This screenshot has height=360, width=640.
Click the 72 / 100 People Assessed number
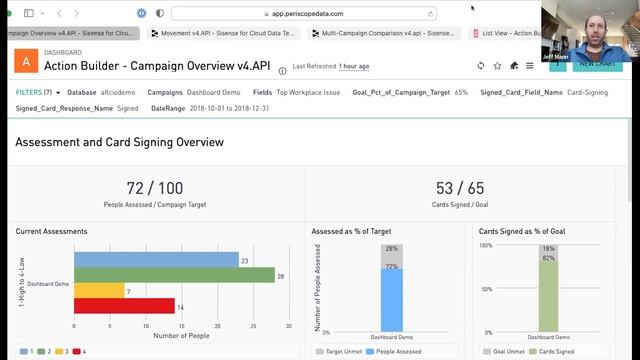pos(155,188)
